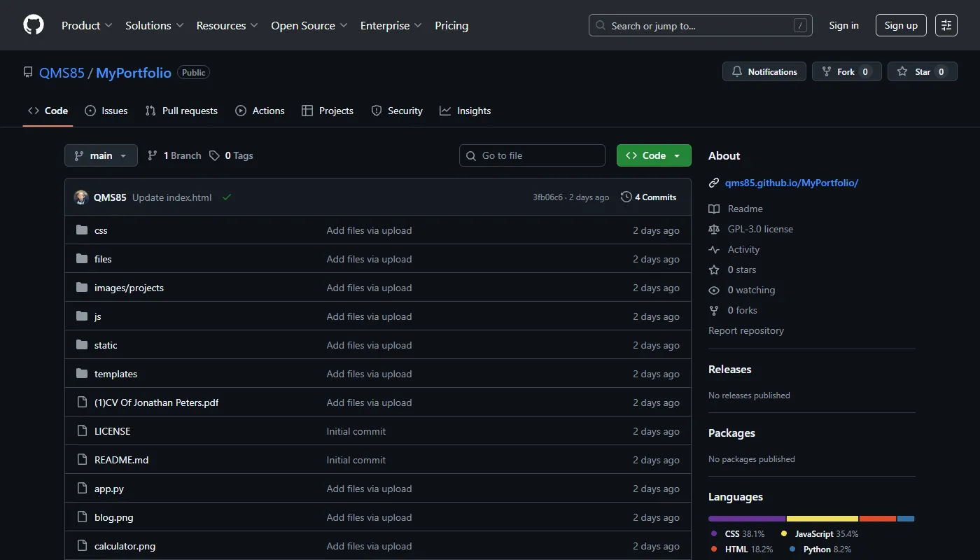The height and width of the screenshot is (560, 980).
Task: Click the blue Python language bar segment
Action: click(906, 519)
